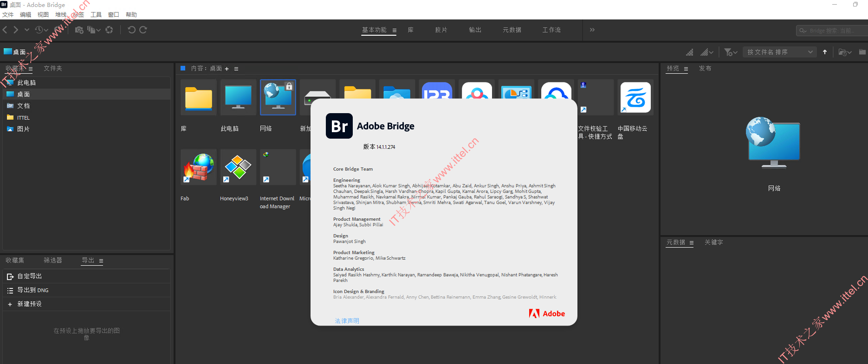Click the plus icon beside 内容: 桌面
868x364 pixels.
click(x=227, y=69)
